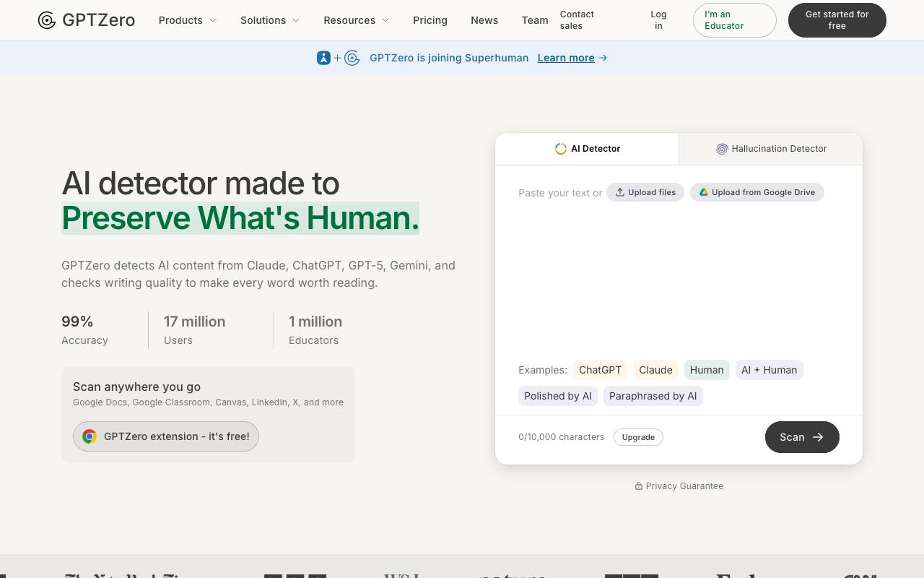The height and width of the screenshot is (578, 924).
Task: Click the AI Detector tab ring icon
Action: pos(560,149)
